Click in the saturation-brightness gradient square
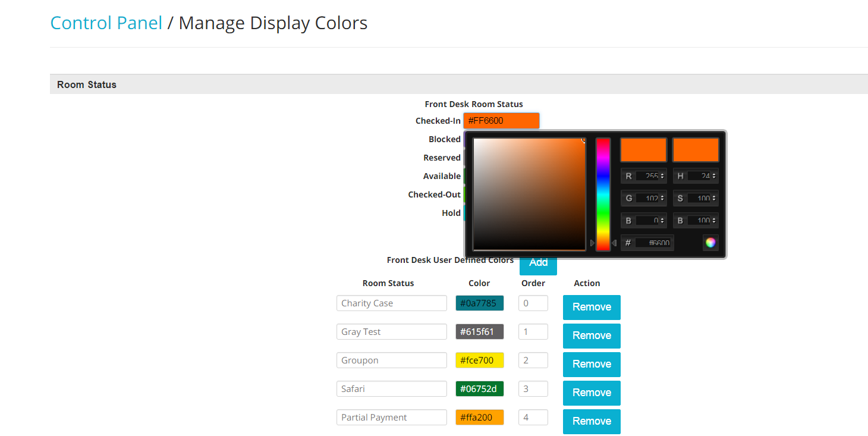Image resolution: width=868 pixels, height=436 pixels. (529, 195)
